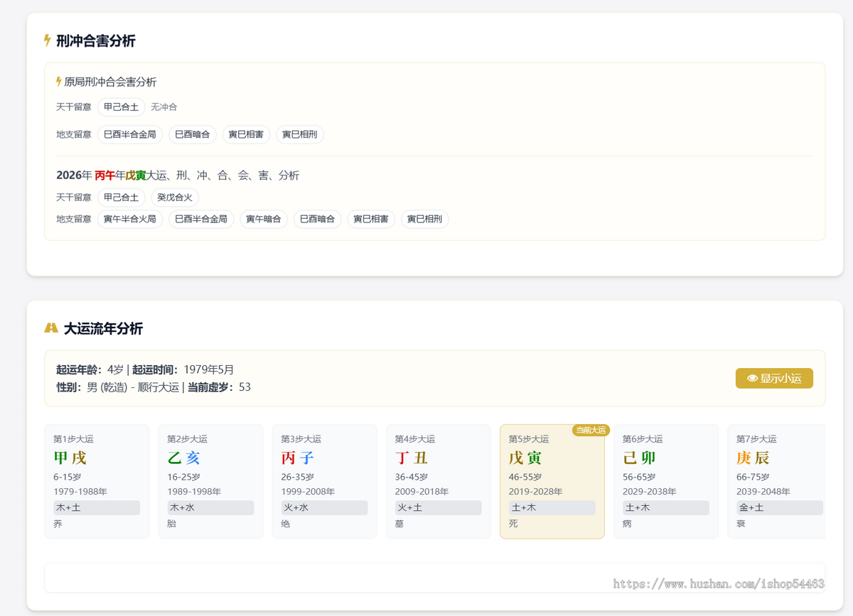This screenshot has height=616, width=853.
Task: Click the 火+土 element tag
Action: [x=439, y=508]
